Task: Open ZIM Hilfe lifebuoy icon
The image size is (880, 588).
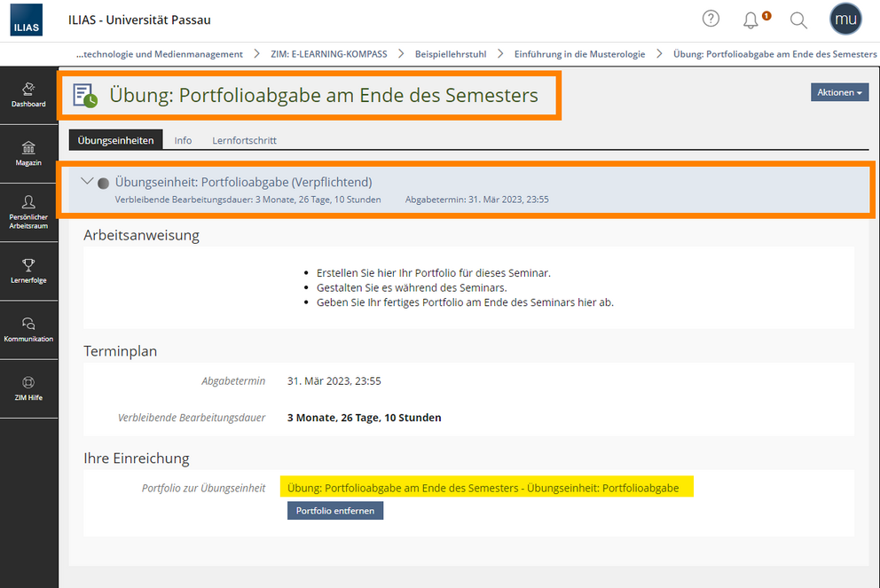Action: (28, 388)
